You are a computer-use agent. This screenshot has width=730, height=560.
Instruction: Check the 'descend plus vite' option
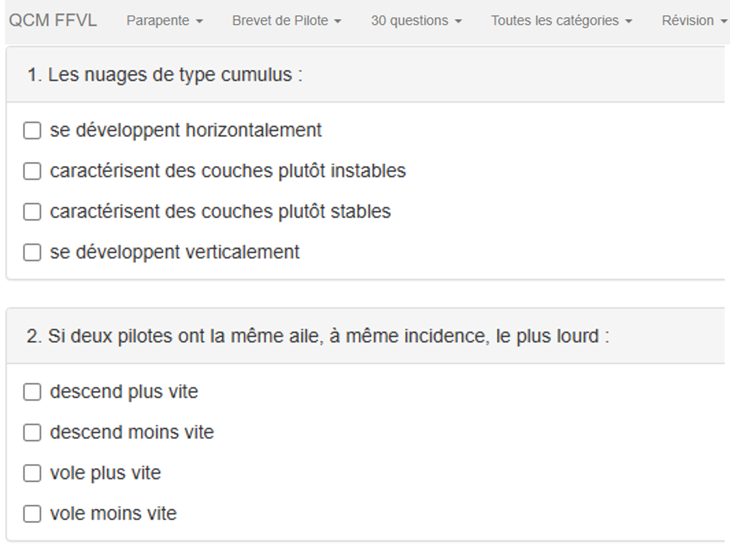click(32, 392)
